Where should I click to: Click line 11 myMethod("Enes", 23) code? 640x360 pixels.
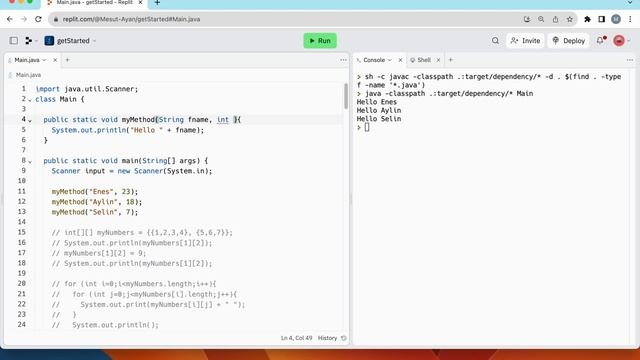(x=95, y=191)
